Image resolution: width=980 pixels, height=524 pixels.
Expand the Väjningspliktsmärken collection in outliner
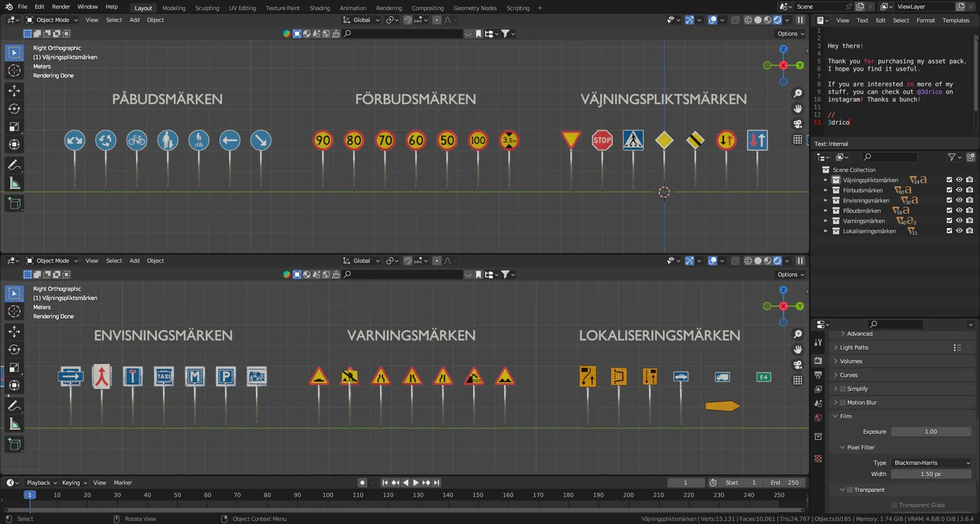(826, 180)
